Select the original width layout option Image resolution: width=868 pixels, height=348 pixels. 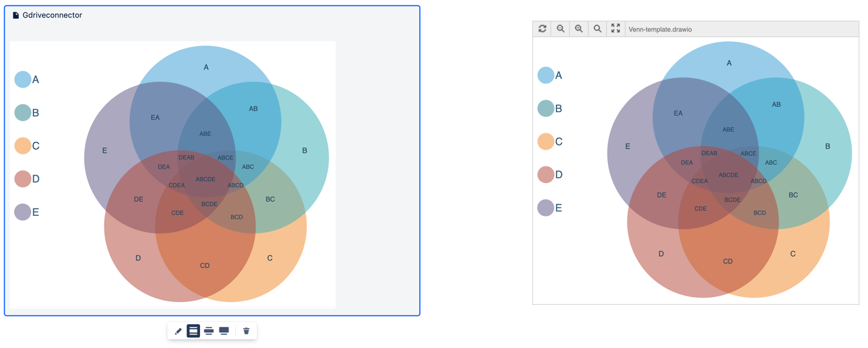193,331
